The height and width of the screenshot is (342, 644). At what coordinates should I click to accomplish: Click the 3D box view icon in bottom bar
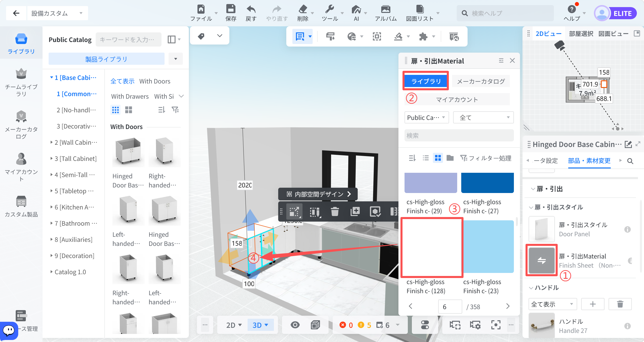315,325
